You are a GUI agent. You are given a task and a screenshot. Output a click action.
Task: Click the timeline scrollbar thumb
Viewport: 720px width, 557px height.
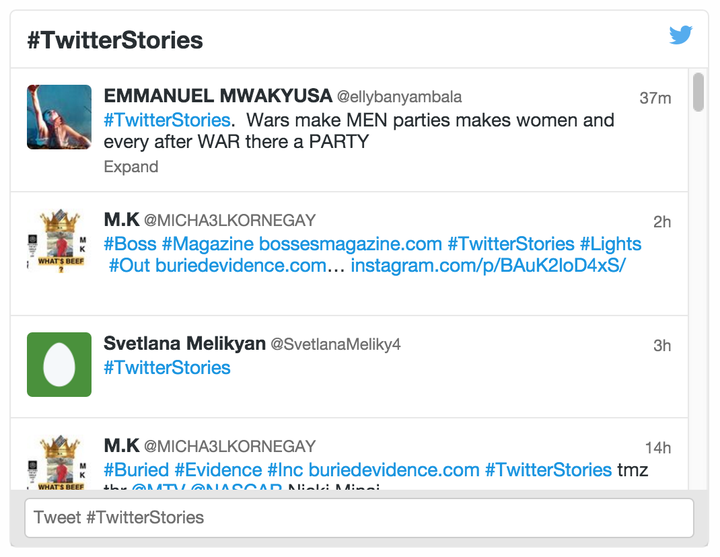tap(698, 92)
